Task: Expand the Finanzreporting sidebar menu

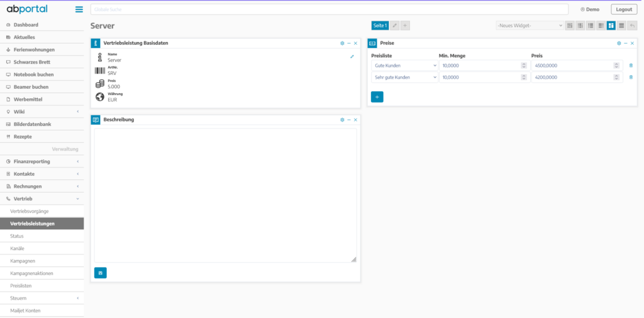Action: pyautogui.click(x=42, y=162)
